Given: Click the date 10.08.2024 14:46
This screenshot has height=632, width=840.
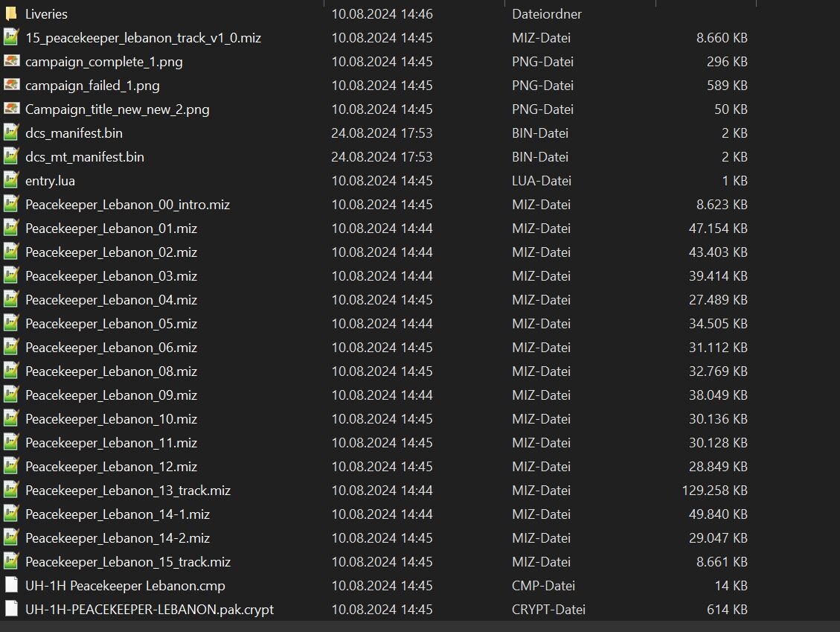Looking at the screenshot, I should (382, 14).
